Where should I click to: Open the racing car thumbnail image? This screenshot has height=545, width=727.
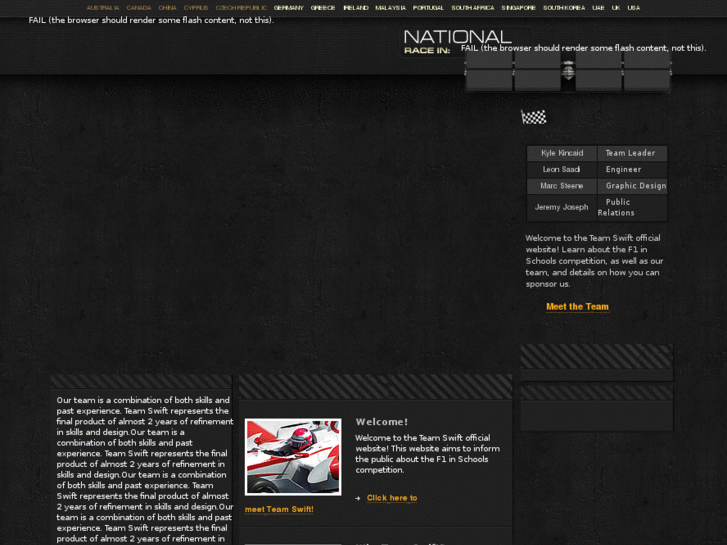[x=293, y=457]
